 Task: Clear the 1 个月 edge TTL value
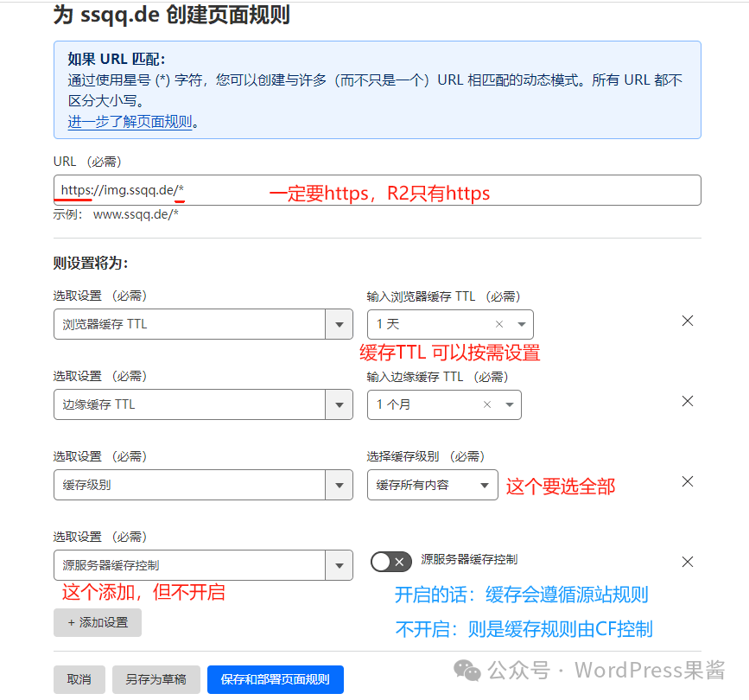click(487, 404)
